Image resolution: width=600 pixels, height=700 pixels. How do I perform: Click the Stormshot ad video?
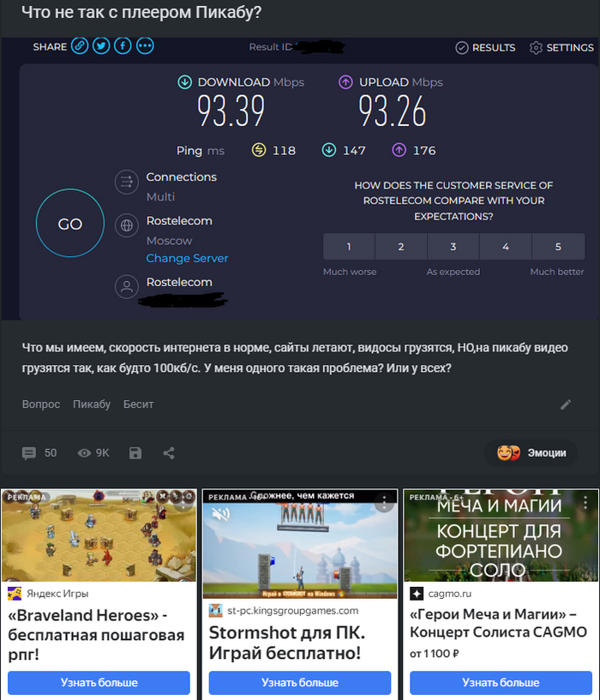pos(300,544)
